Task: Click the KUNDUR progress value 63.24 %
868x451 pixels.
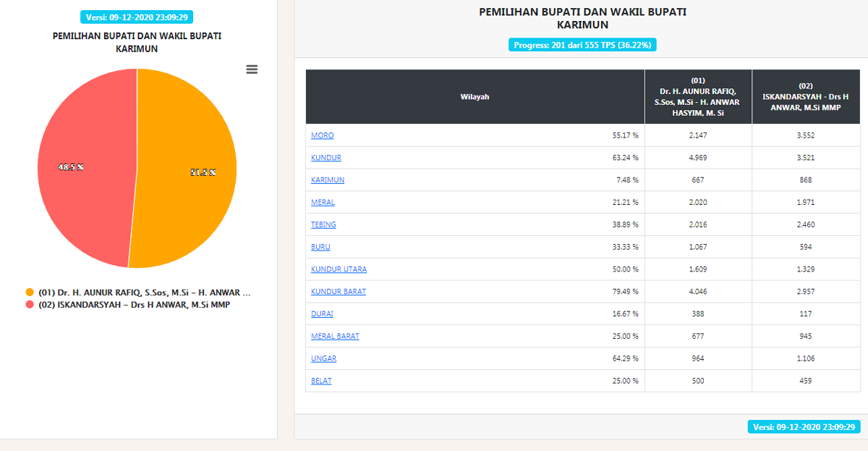Action: 625,158
